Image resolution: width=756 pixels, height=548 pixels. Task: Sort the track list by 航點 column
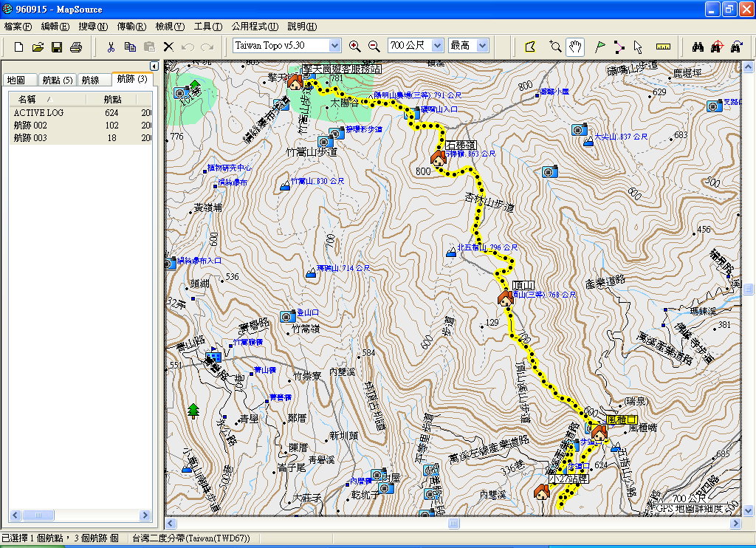click(112, 100)
